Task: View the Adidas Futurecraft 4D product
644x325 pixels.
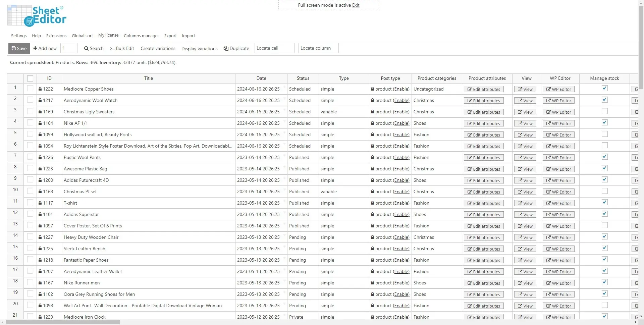Action: coord(525,180)
